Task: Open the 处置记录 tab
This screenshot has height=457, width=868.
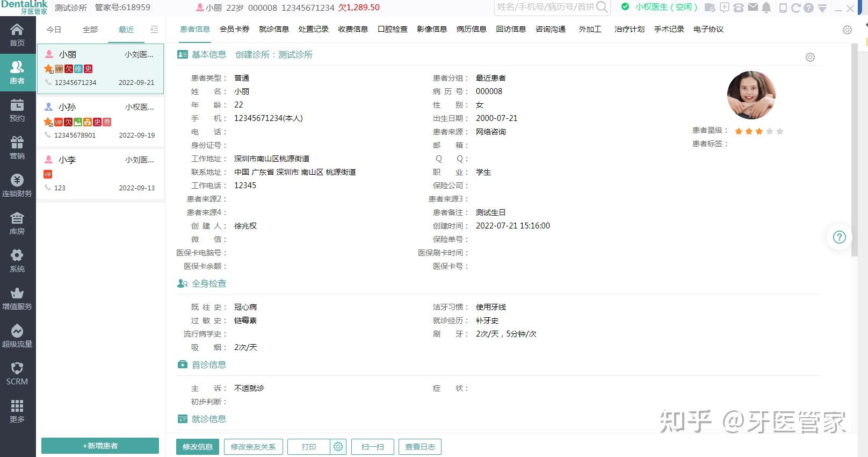Action: [314, 29]
